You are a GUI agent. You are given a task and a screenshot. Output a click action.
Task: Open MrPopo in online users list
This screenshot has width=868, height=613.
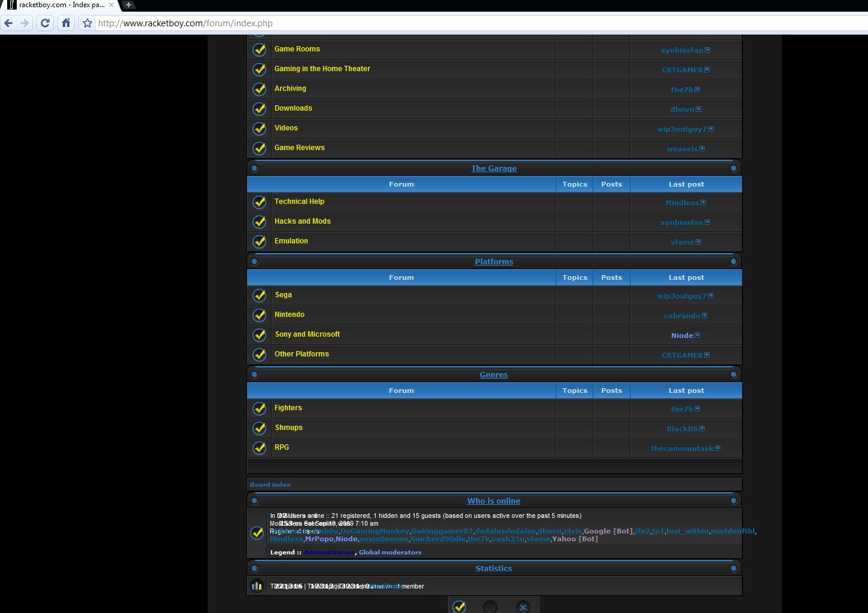pyautogui.click(x=319, y=539)
